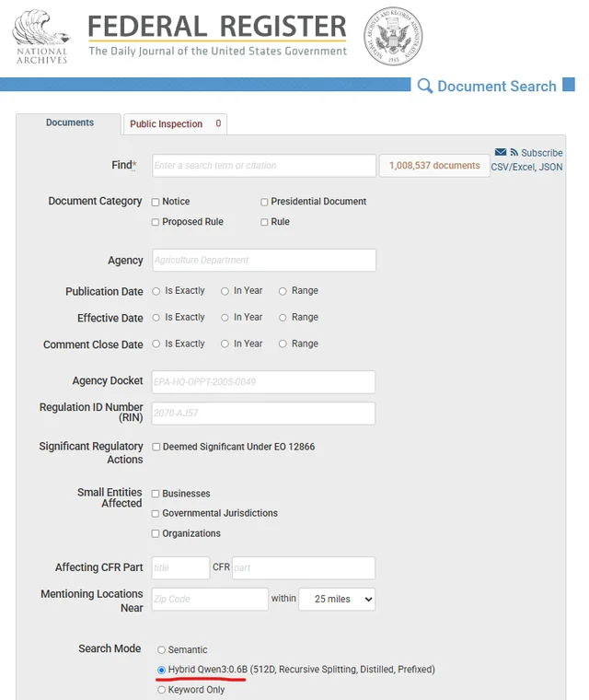Viewport: 589px width, 700px height.
Task: Open the 25 miles distance dropdown
Action: [337, 599]
